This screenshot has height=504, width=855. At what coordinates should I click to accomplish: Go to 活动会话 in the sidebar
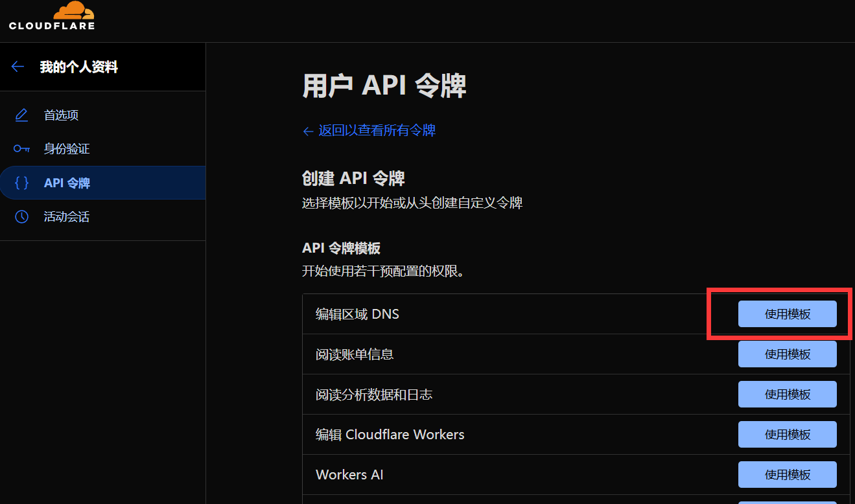click(66, 216)
